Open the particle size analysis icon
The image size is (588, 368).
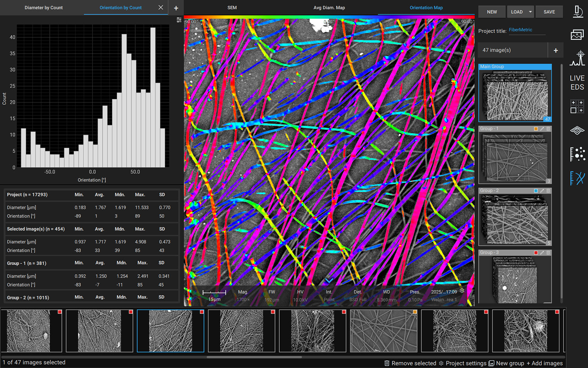tap(577, 154)
